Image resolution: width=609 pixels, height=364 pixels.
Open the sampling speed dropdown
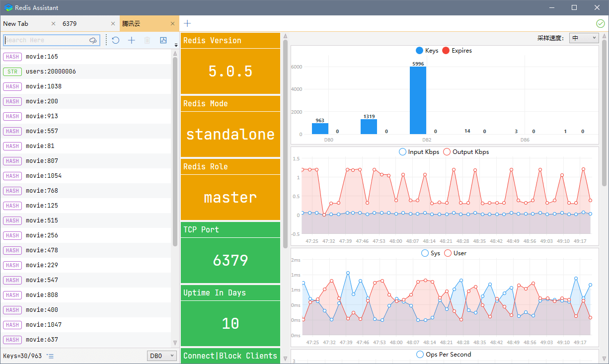click(x=583, y=38)
